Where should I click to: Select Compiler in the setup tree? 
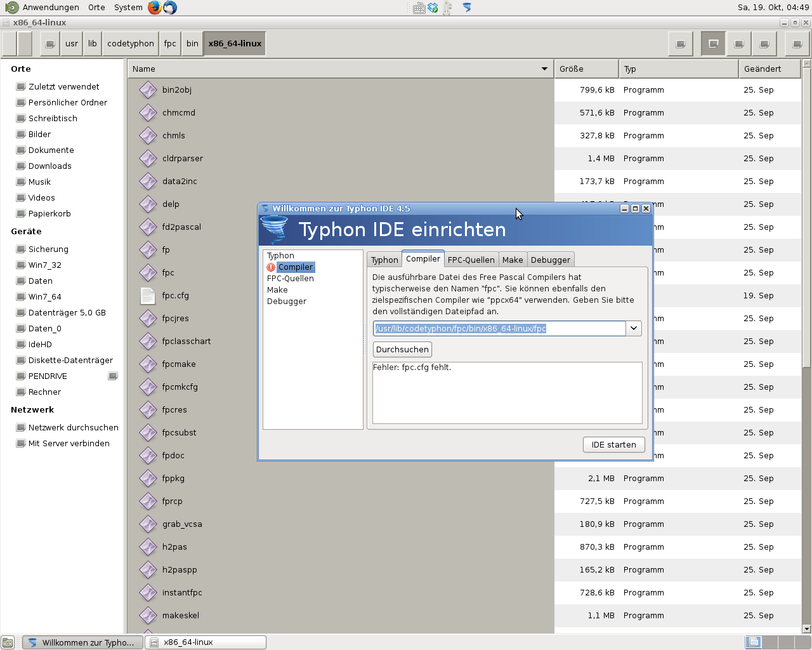(x=296, y=267)
